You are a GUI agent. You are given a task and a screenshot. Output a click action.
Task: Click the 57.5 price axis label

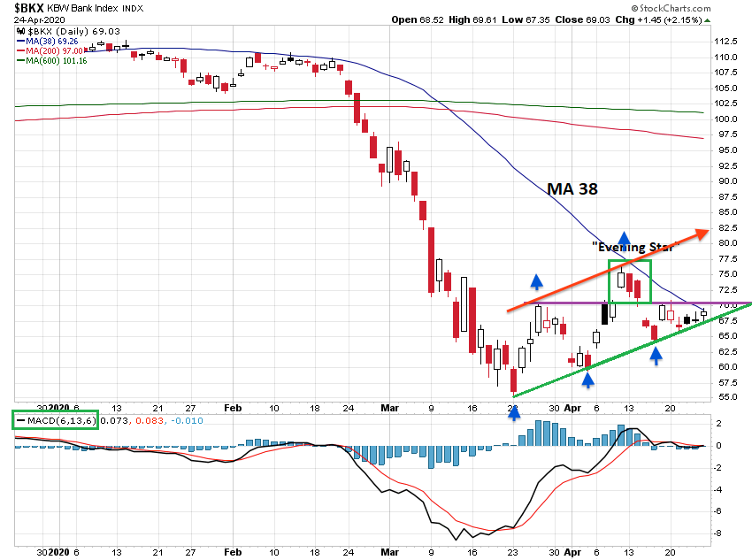point(727,382)
